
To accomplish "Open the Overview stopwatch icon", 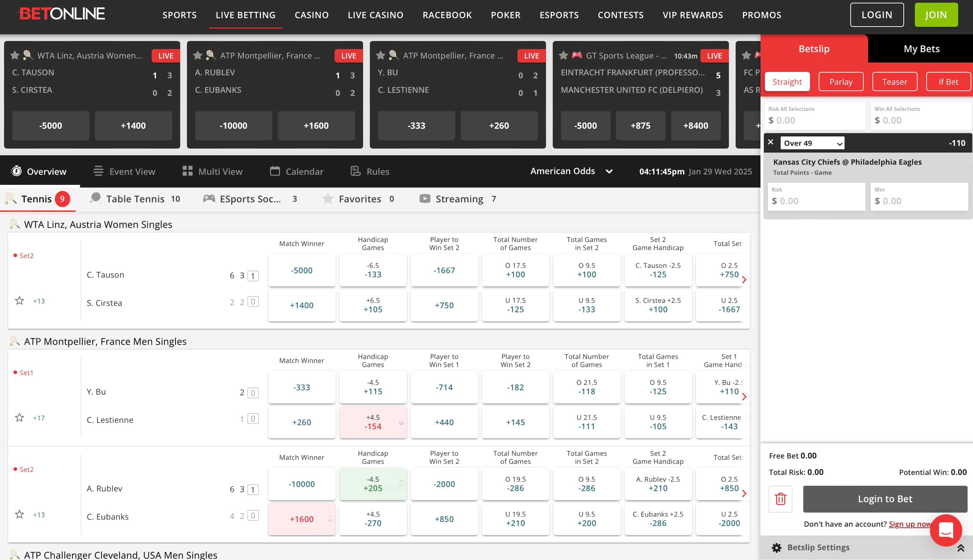I will click(x=16, y=171).
